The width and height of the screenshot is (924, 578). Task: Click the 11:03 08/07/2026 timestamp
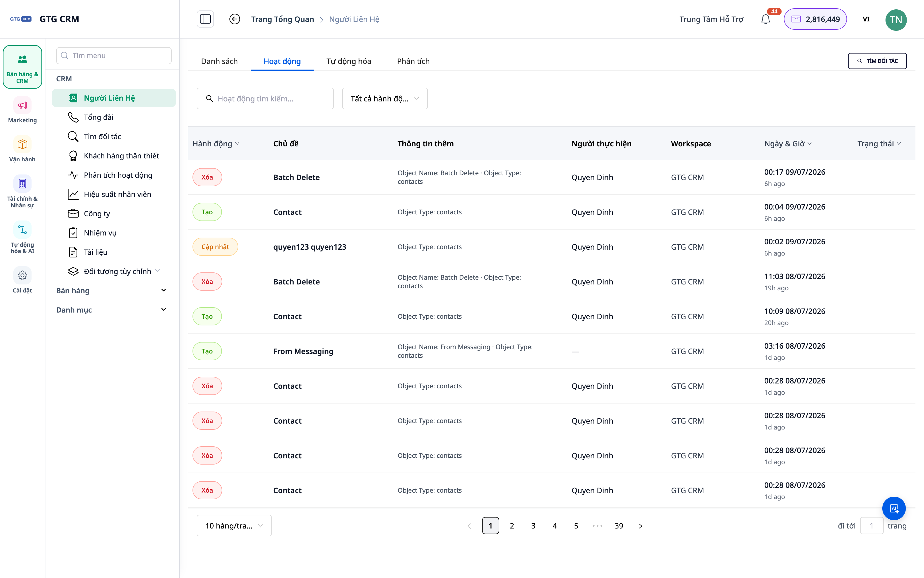[794, 276]
